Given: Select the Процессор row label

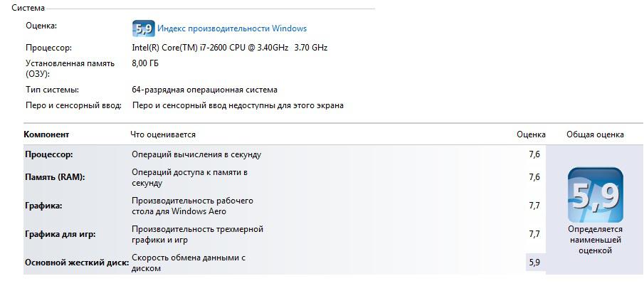Looking at the screenshot, I should pyautogui.click(x=49, y=154).
